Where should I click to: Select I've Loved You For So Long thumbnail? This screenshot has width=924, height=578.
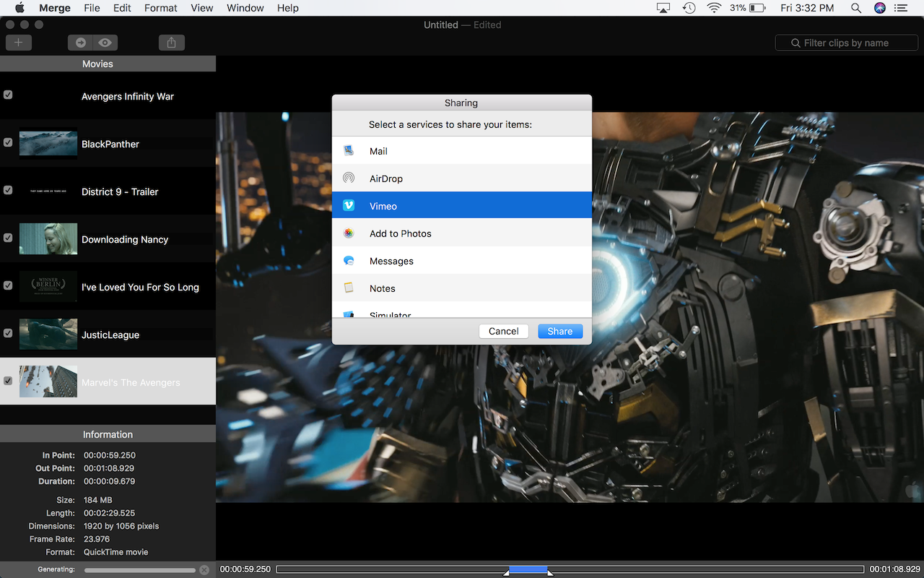[48, 286]
